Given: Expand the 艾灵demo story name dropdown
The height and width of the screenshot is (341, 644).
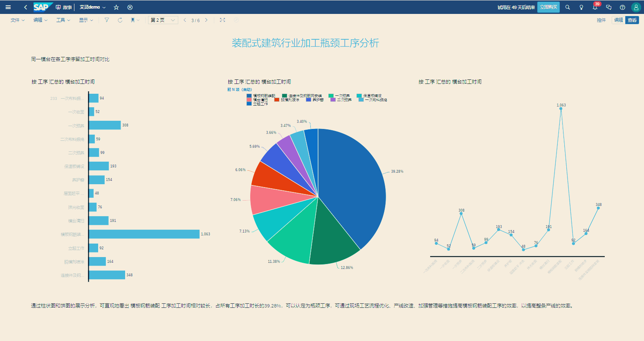Looking at the screenshot, I should tap(92, 7).
